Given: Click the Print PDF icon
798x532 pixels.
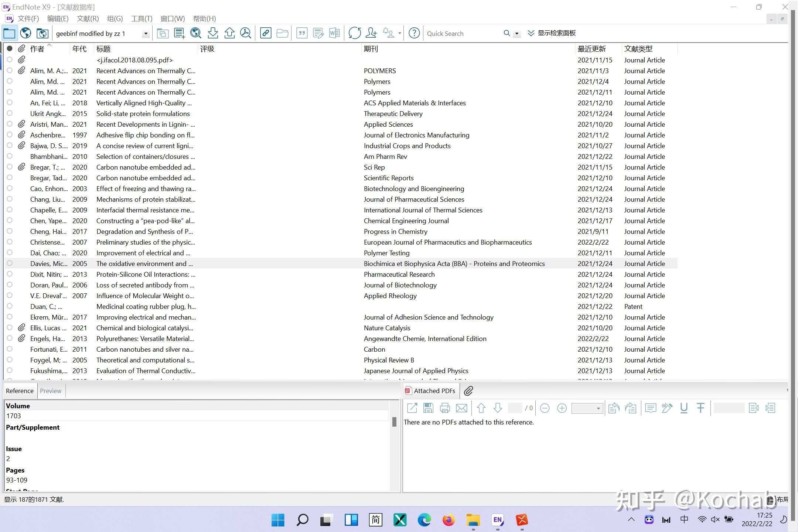Looking at the screenshot, I should [445, 408].
